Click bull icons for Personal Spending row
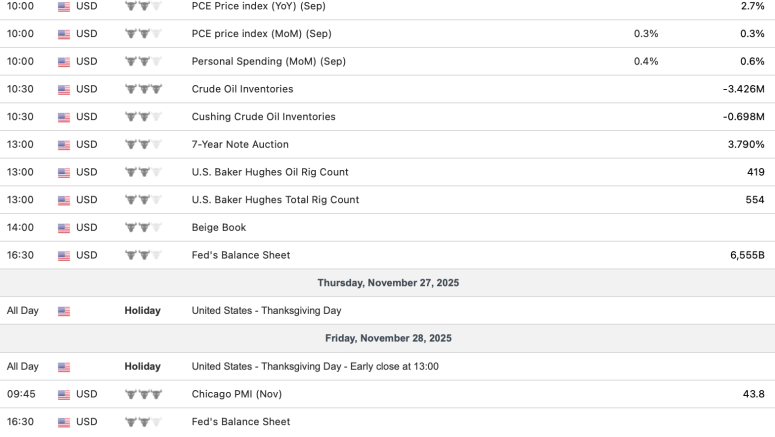Viewport: 775px width, 437px height. click(x=142, y=61)
